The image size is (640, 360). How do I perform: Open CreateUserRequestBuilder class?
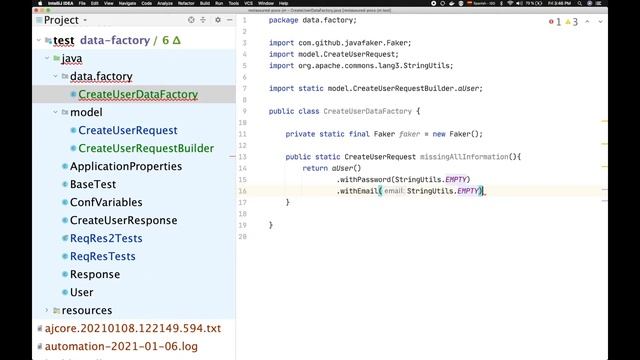[146, 148]
